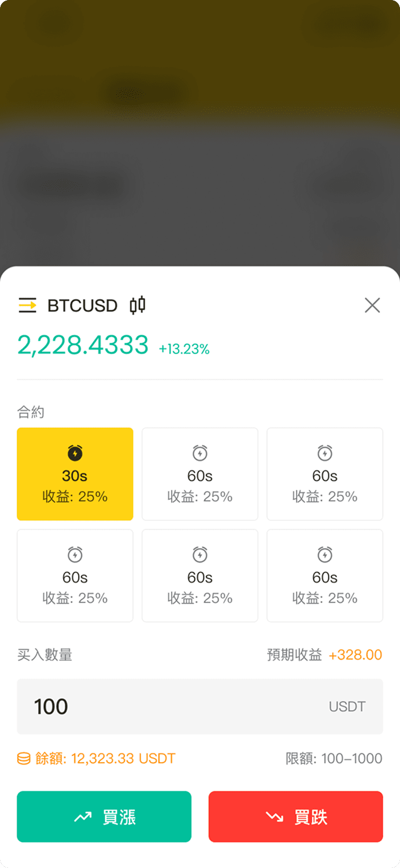Open the candlestick chart icon
This screenshot has width=400, height=868.
coord(138,305)
